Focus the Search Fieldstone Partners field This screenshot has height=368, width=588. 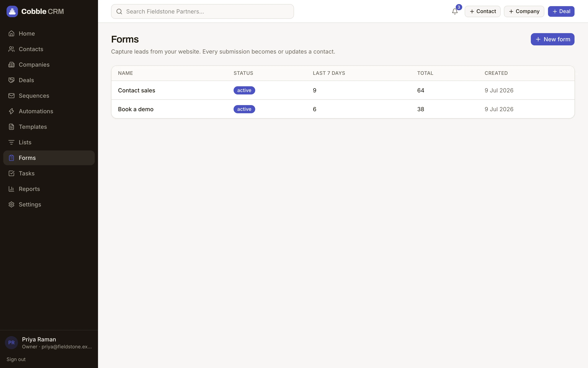[202, 11]
